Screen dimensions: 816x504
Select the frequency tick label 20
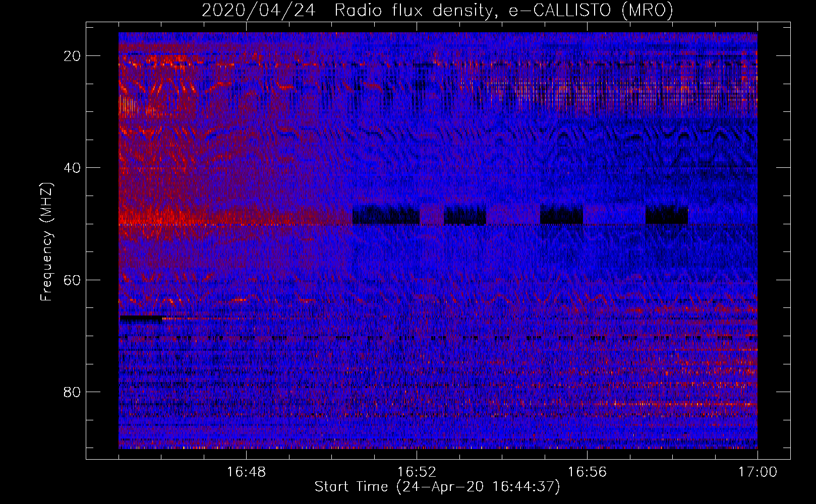(72, 56)
